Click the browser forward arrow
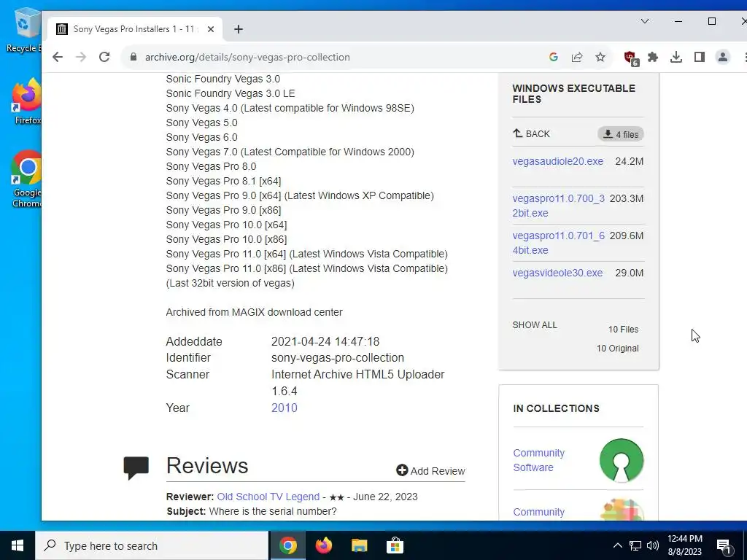This screenshot has height=560, width=747. coord(81,57)
